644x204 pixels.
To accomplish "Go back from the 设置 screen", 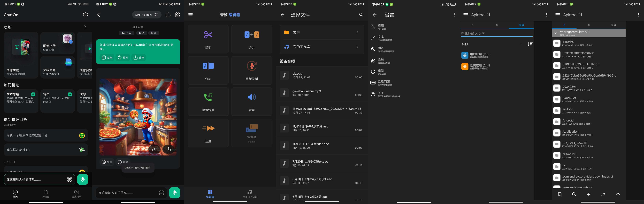I will coord(374,15).
